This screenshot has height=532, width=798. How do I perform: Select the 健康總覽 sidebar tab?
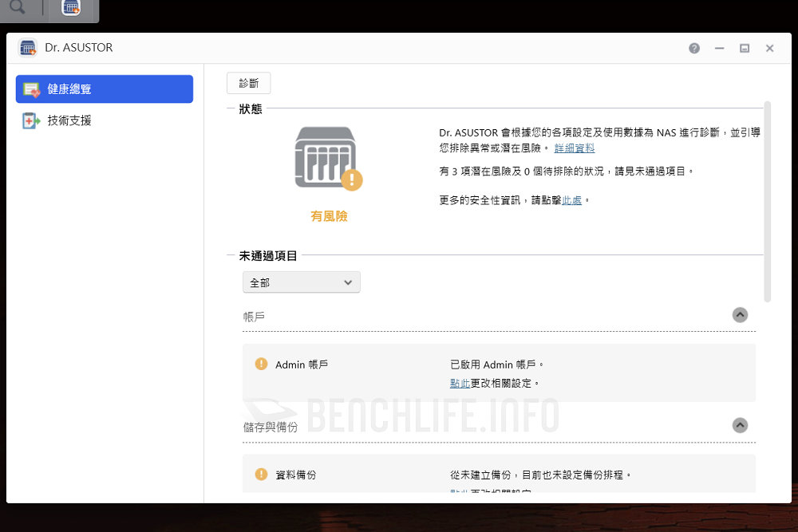105,89
